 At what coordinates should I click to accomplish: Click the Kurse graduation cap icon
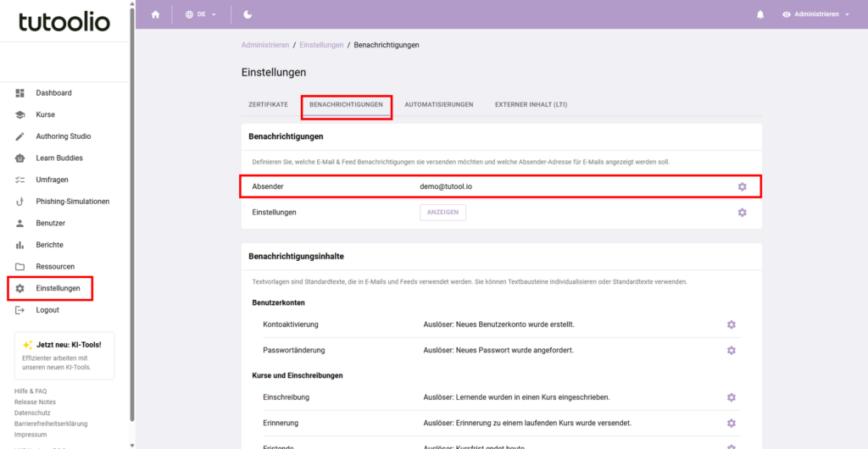(x=20, y=115)
